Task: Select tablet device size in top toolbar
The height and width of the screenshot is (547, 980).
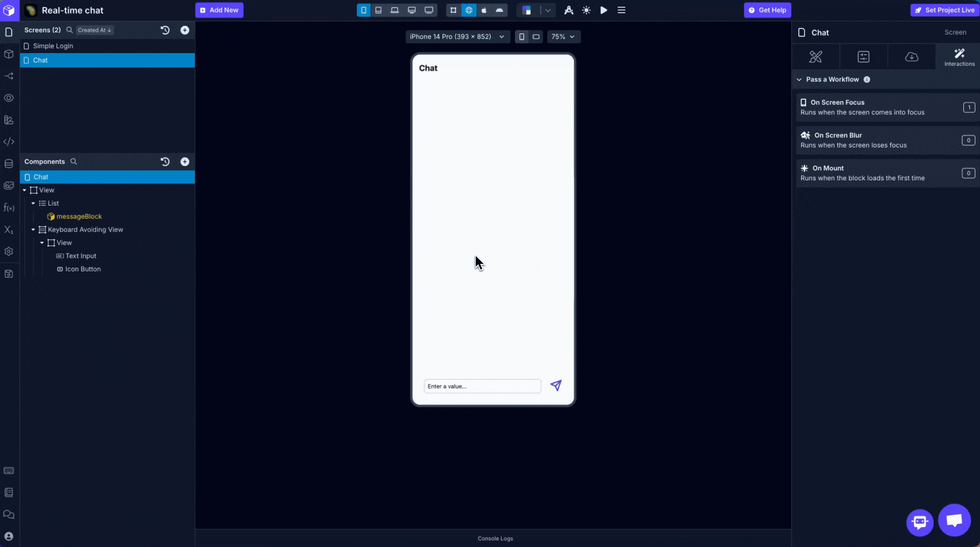Action: point(378,10)
